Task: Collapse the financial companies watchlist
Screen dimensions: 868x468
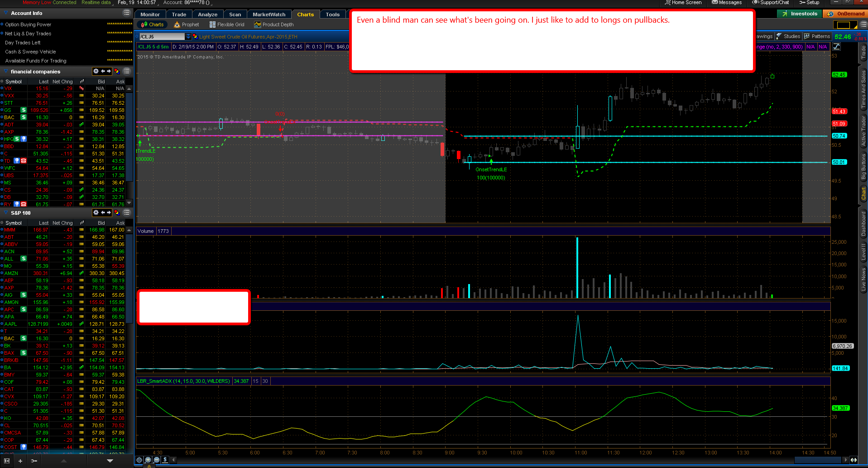Action: pyautogui.click(x=6, y=72)
